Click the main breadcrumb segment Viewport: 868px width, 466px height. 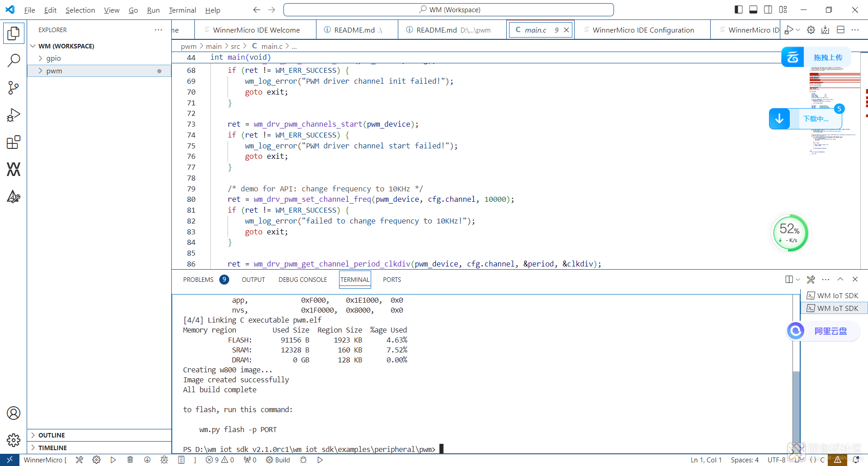coord(214,46)
